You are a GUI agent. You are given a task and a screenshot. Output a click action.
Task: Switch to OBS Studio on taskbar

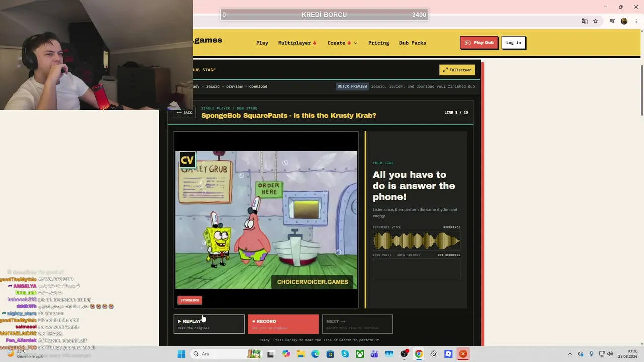[404, 354]
